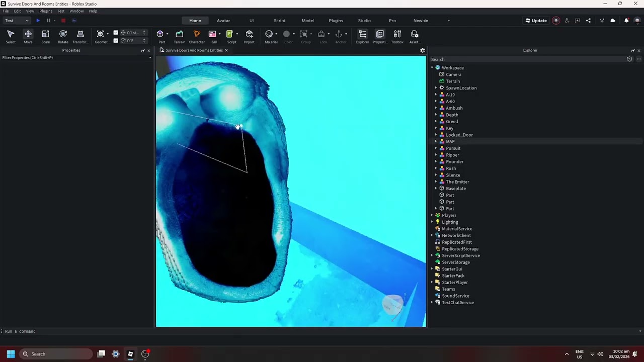Viewport: 644px width, 362px height.
Task: Expand the Ambush model
Action: pyautogui.click(x=436, y=108)
